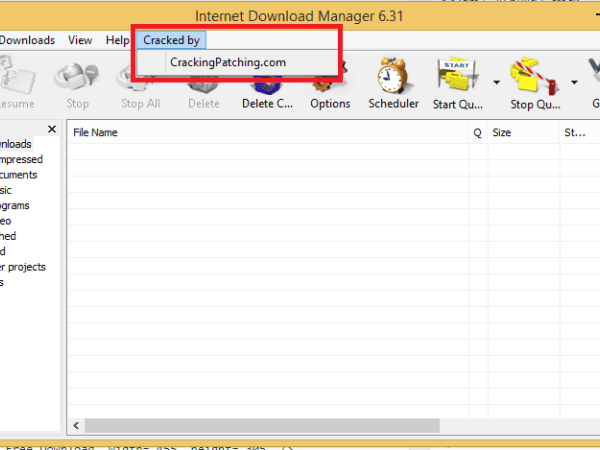
Task: Select the Documents category
Action: [x=19, y=175]
